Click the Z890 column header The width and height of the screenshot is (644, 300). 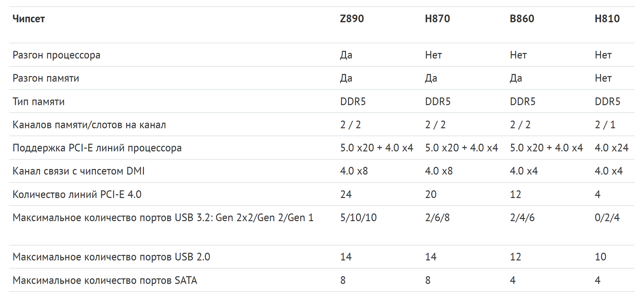(352, 19)
